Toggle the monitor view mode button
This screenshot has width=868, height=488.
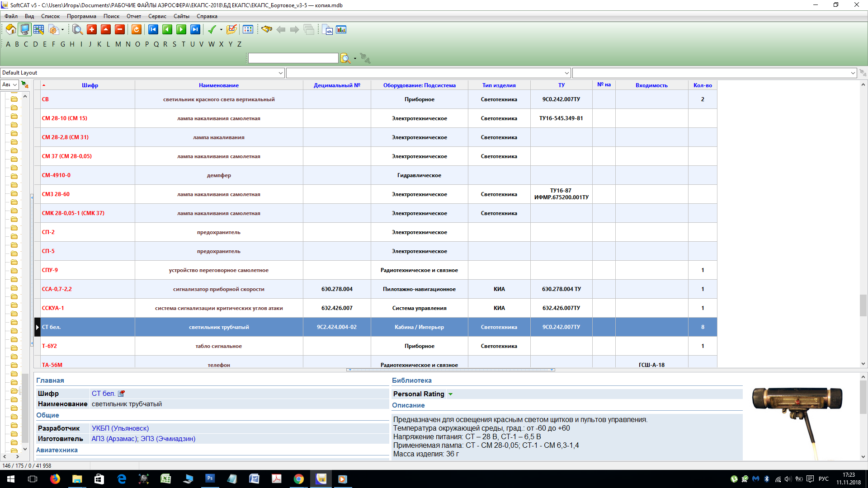25,30
